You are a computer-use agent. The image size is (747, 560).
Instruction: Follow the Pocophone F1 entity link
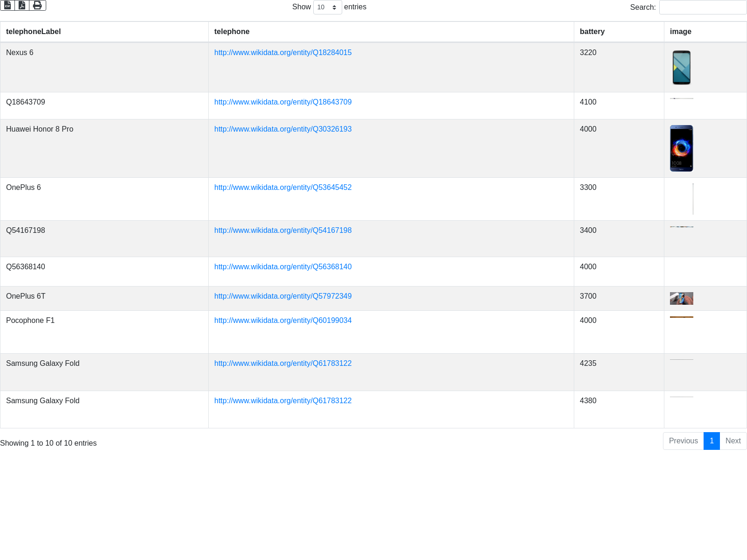tap(282, 321)
